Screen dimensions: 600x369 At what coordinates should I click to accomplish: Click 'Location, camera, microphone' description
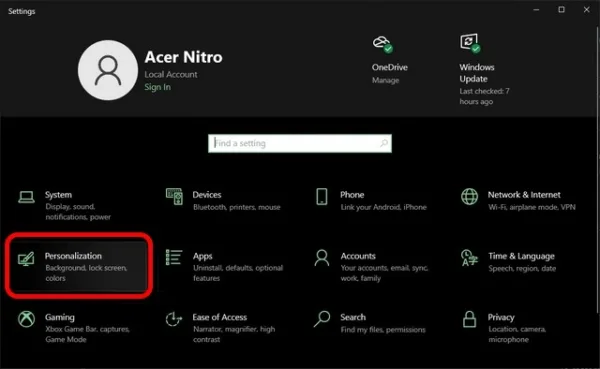[517, 334]
